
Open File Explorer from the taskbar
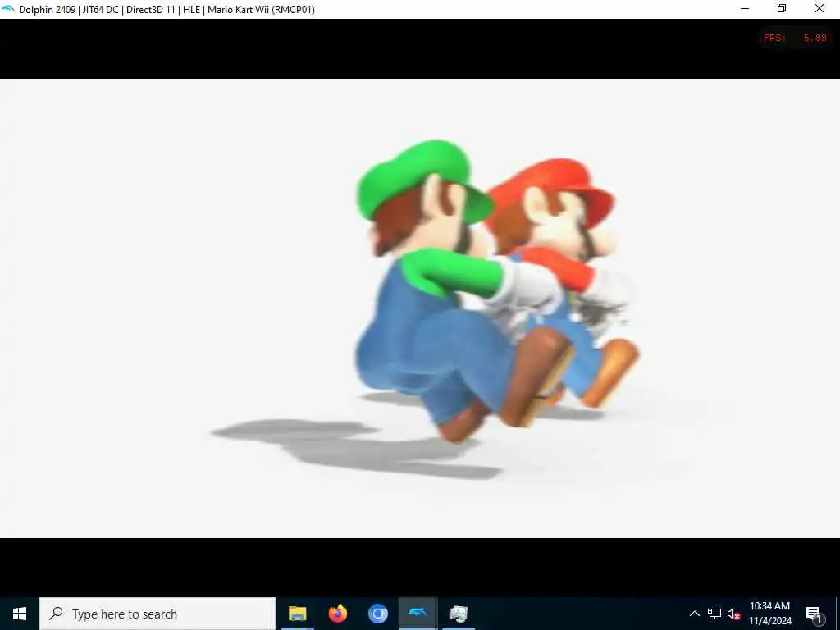coord(297,614)
